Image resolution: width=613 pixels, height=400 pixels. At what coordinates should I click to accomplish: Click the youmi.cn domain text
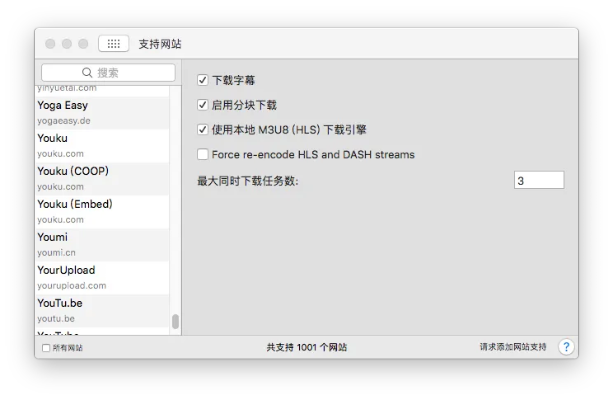tap(56, 253)
